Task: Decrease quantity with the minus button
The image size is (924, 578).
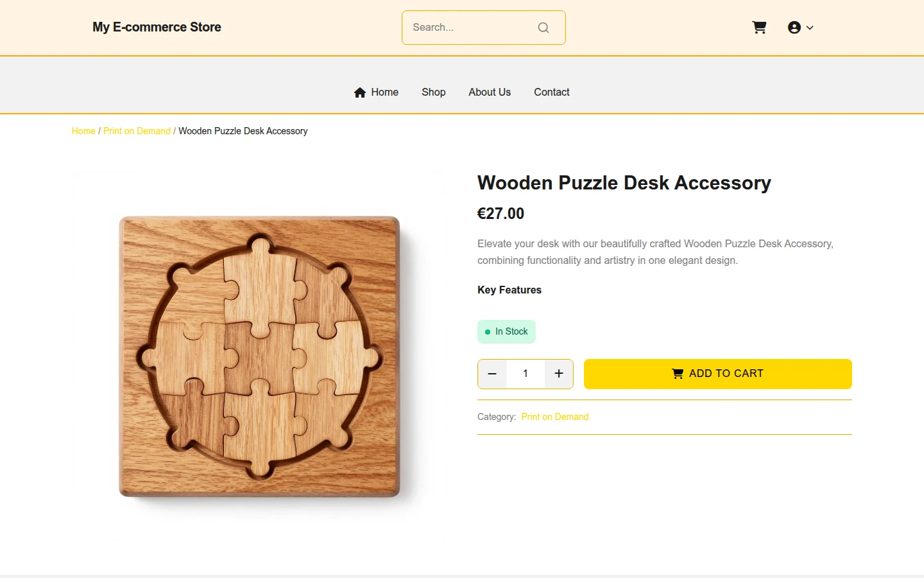Action: tap(492, 374)
